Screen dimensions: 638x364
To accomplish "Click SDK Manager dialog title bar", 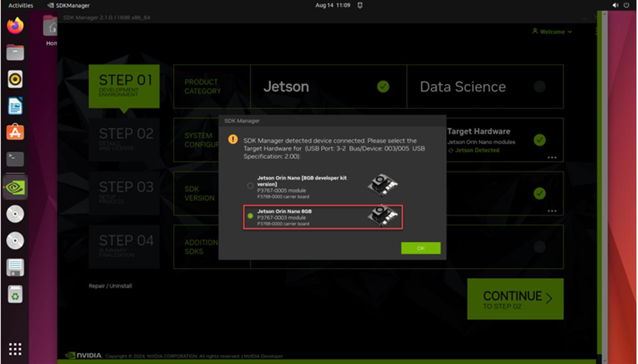I will point(332,121).
